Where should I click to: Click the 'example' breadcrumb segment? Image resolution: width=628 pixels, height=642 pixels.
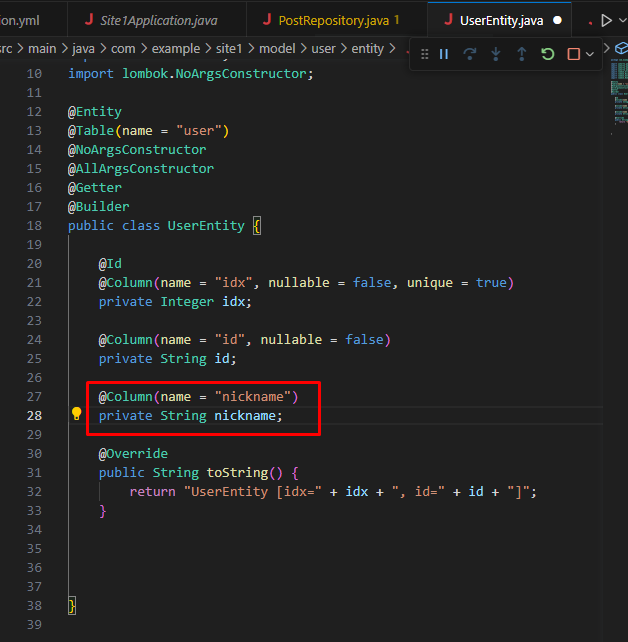click(176, 49)
